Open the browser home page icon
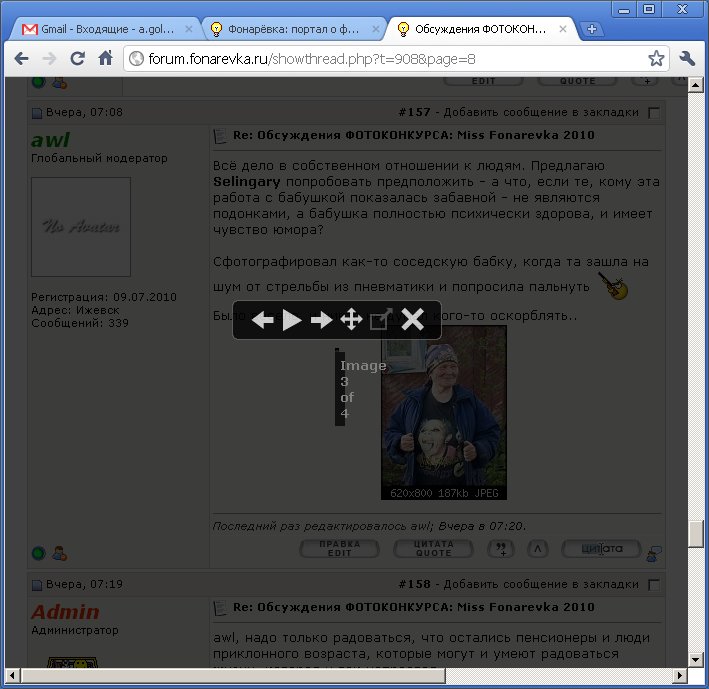Image resolution: width=709 pixels, height=689 pixels. pos(105,58)
